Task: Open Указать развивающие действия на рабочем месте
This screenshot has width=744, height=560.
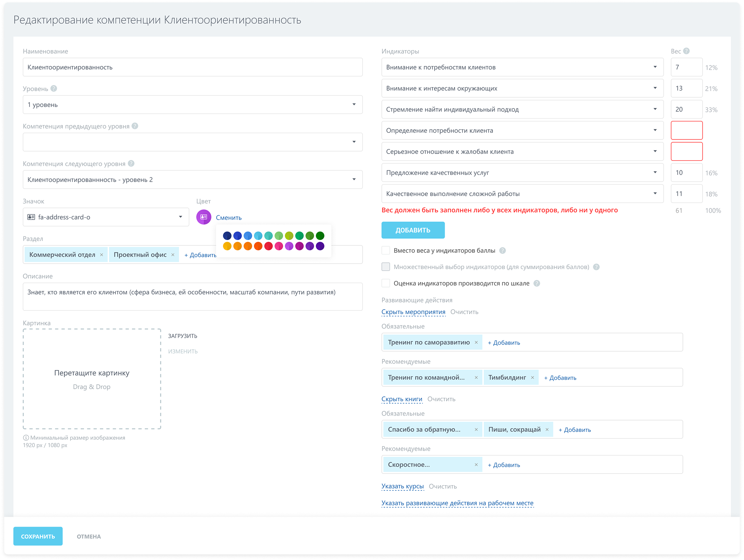Action: coord(457,503)
